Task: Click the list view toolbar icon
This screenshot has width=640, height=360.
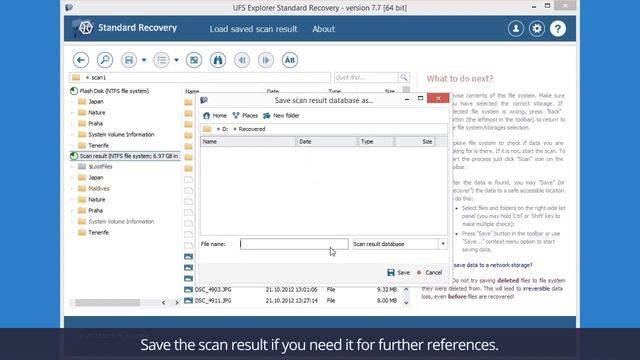Action: pos(161,60)
